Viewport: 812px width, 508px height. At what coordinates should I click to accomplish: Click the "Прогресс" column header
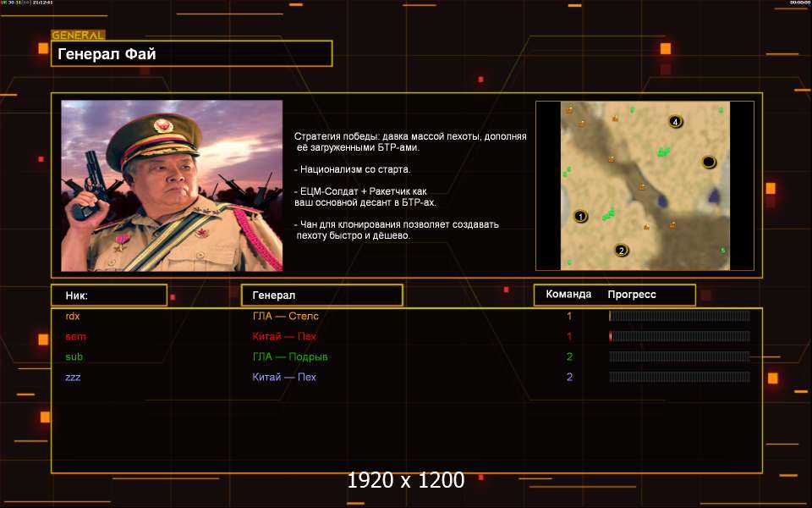[x=632, y=294]
